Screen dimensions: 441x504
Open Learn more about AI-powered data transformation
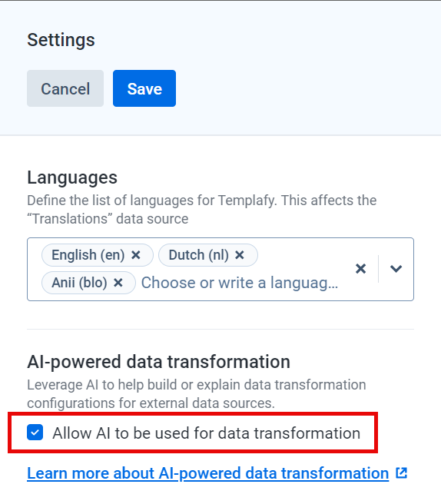click(x=208, y=473)
